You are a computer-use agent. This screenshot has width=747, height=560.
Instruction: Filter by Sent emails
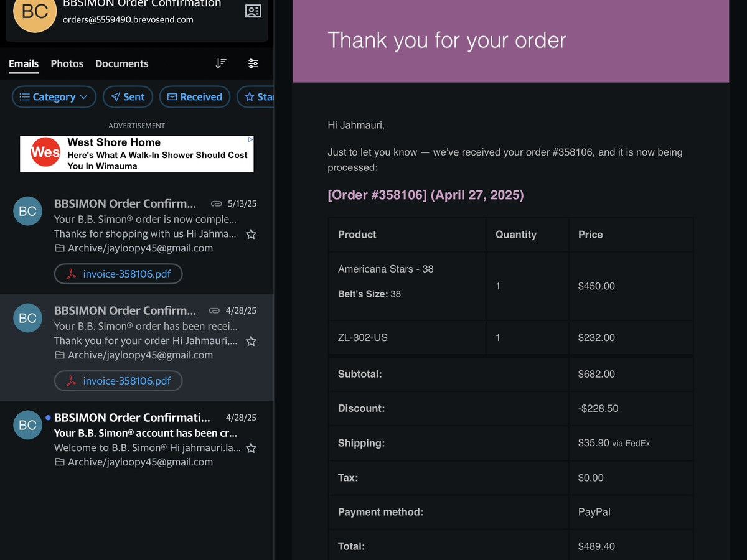pyautogui.click(x=128, y=97)
